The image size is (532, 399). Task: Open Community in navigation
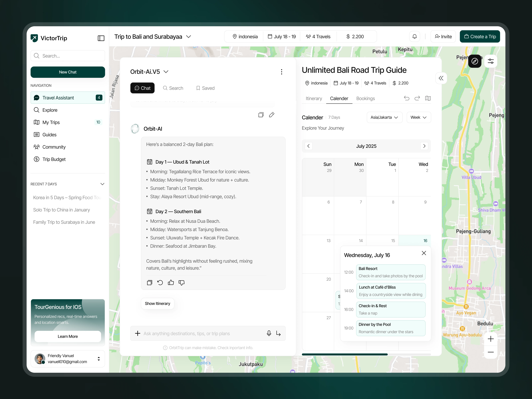pyautogui.click(x=68, y=147)
